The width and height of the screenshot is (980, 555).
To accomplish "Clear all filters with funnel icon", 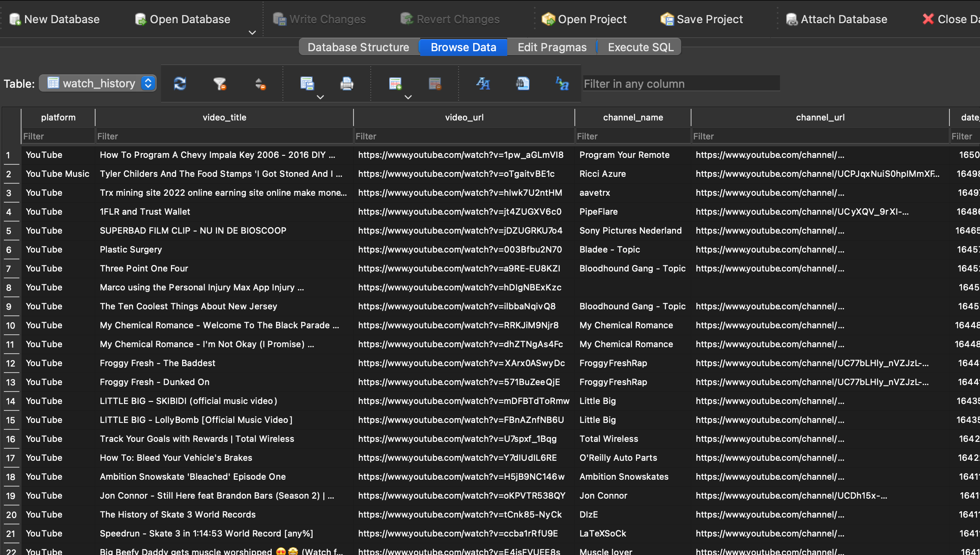I will (220, 83).
